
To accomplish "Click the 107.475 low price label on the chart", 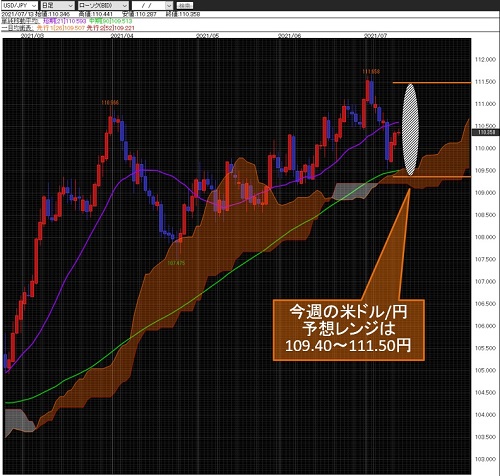I will (176, 263).
